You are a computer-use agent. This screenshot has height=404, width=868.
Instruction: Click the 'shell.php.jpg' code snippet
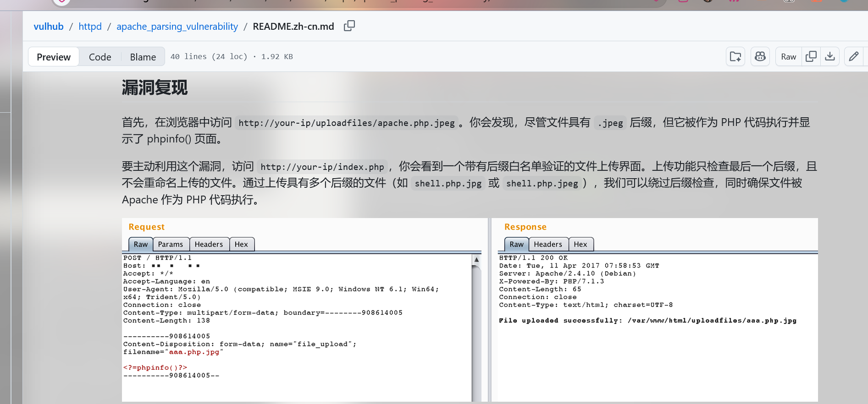448,183
